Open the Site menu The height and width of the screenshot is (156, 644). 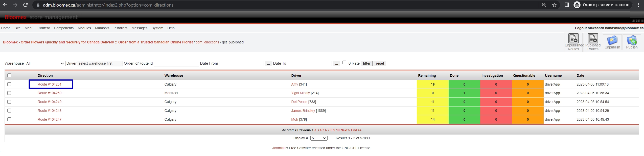point(17,28)
